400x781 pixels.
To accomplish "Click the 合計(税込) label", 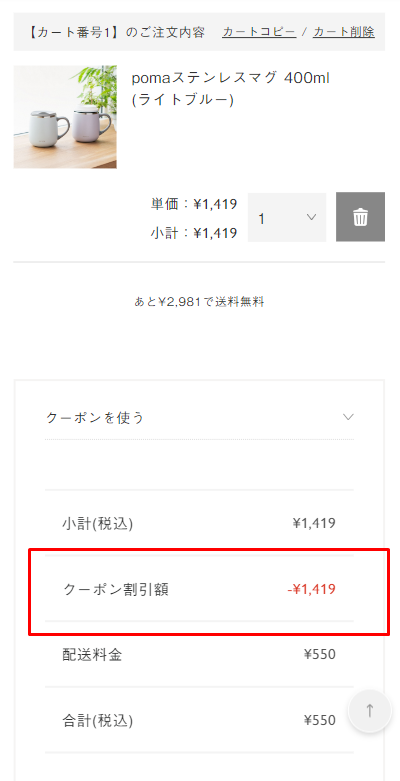I will point(98,720).
